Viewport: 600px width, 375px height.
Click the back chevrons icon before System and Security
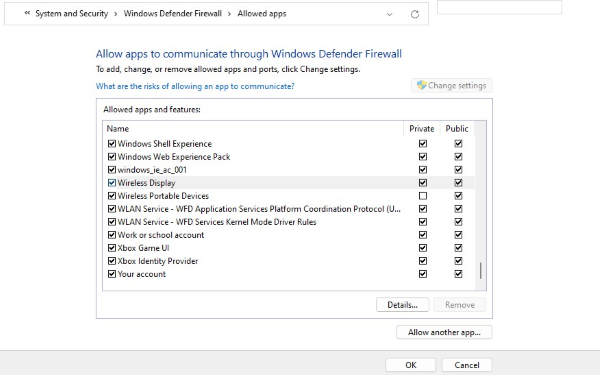click(x=27, y=13)
